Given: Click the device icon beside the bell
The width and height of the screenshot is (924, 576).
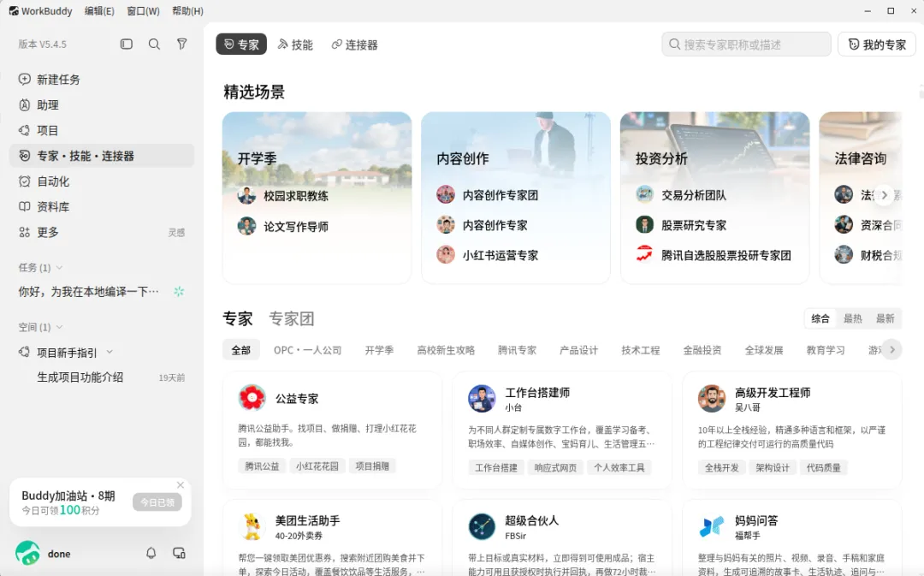Looking at the screenshot, I should tap(179, 553).
